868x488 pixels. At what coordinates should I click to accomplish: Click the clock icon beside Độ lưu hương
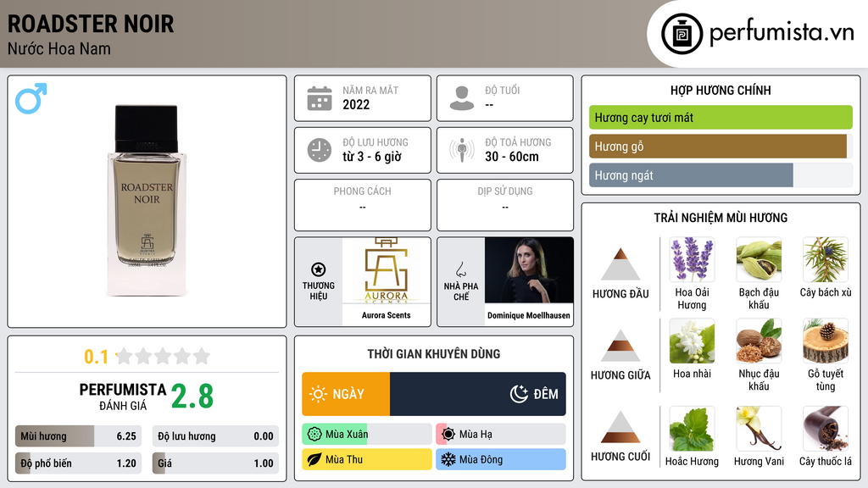click(x=320, y=150)
